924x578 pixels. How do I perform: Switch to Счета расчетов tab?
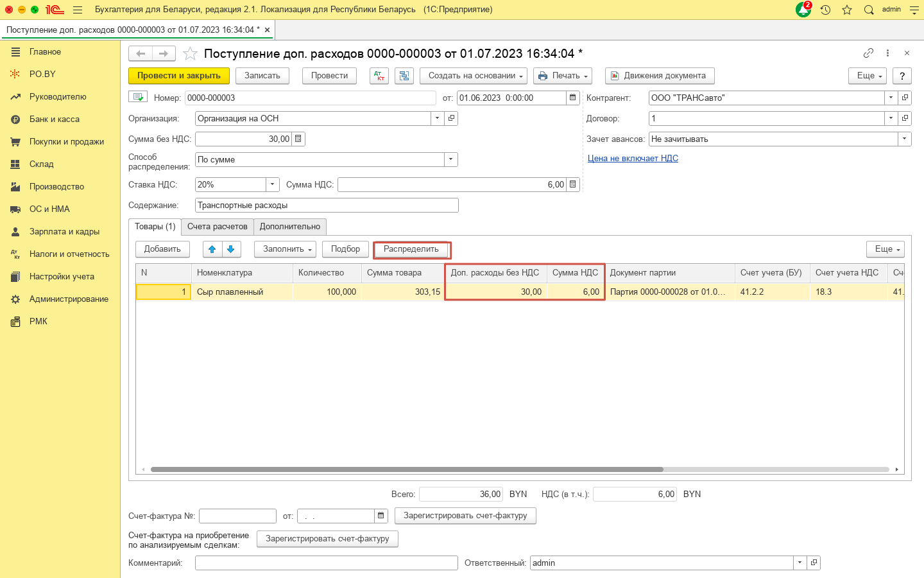(217, 227)
